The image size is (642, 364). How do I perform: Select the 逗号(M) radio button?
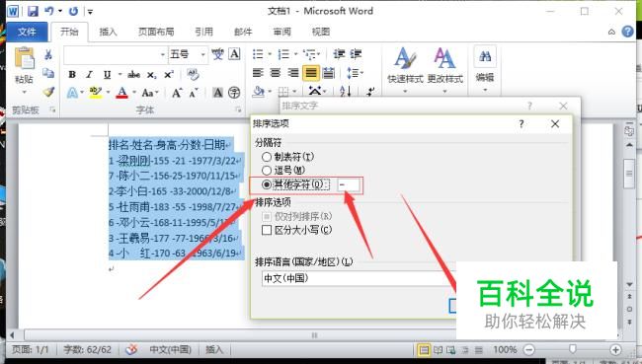(x=267, y=170)
